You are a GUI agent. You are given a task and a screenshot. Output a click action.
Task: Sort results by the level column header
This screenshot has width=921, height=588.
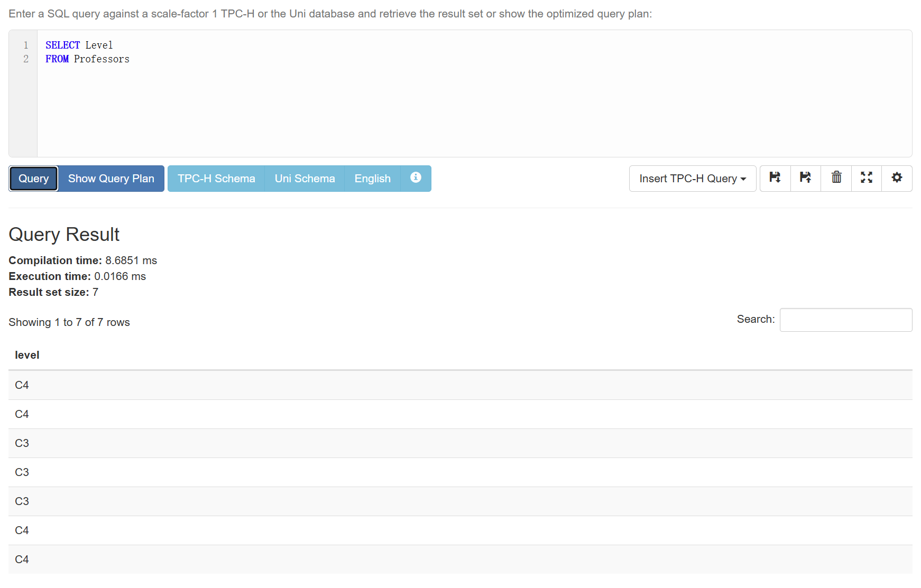[27, 355]
